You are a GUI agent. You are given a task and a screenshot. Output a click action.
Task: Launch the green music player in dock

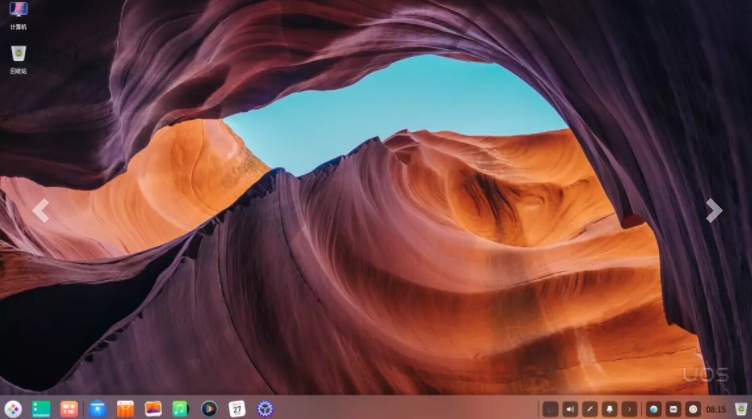pyautogui.click(x=180, y=408)
